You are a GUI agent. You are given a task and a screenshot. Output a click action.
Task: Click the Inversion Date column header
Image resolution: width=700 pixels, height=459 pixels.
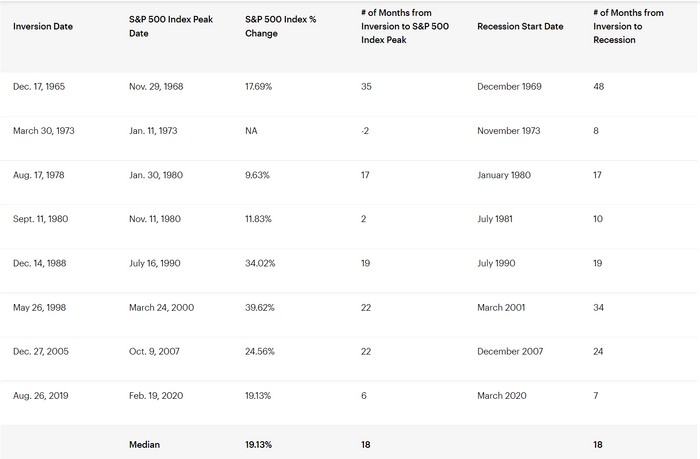(x=39, y=26)
